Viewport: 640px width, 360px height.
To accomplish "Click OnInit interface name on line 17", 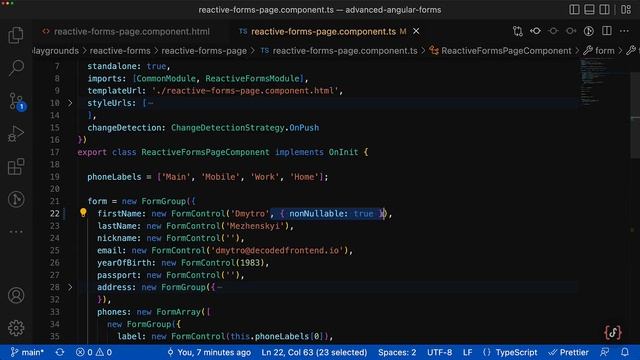I will [343, 152].
